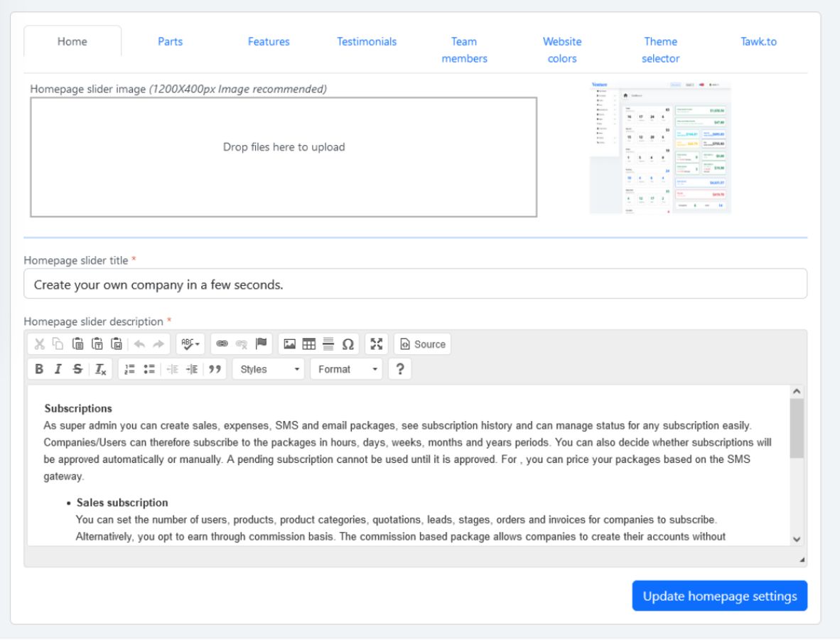Click the Update homepage settings button
This screenshot has height=640, width=840.
tap(719, 596)
